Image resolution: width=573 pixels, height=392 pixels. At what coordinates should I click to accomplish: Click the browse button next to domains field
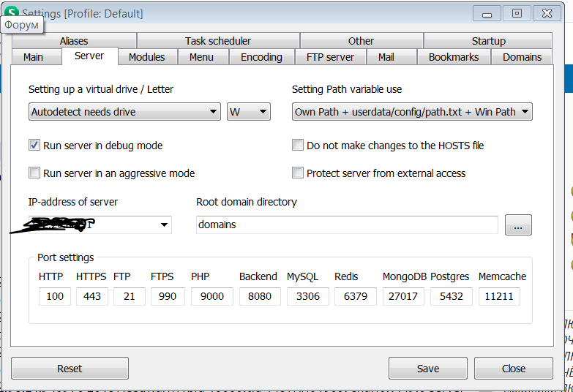tap(518, 225)
